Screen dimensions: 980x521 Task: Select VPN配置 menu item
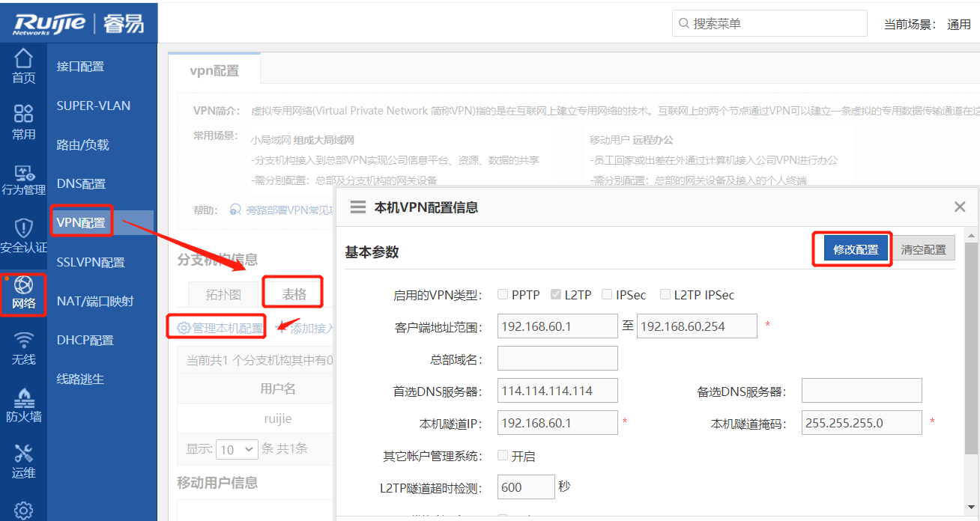click(81, 222)
